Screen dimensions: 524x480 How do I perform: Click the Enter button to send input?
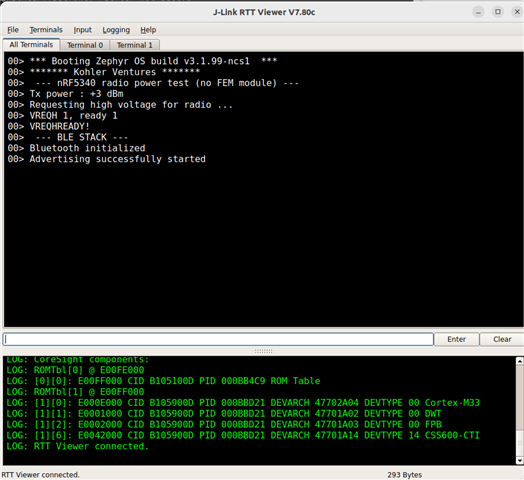click(456, 339)
